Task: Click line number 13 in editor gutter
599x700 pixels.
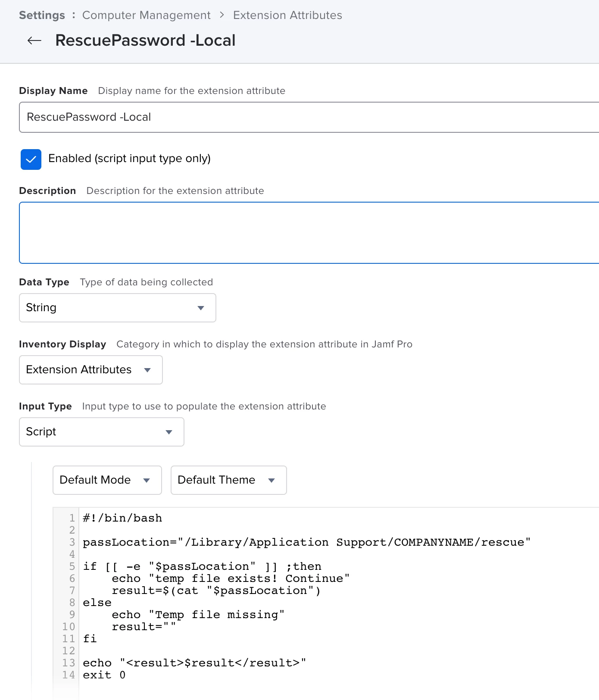Action: pos(69,663)
